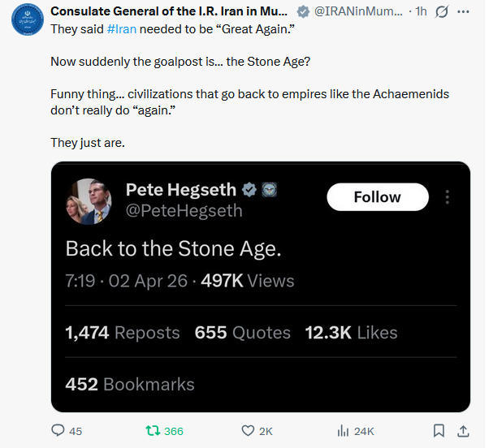The width and height of the screenshot is (489, 448).
Task: Click the share icon on the post
Action: (464, 431)
